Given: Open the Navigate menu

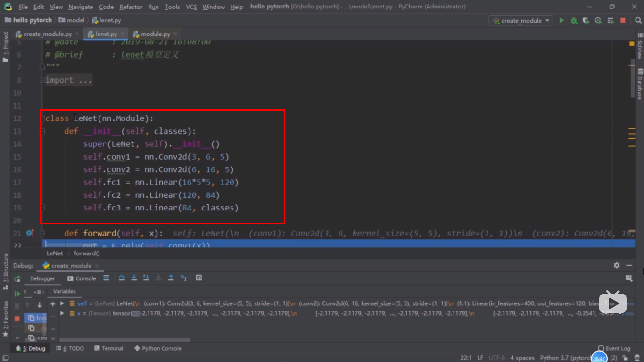Looking at the screenshot, I should (81, 7).
